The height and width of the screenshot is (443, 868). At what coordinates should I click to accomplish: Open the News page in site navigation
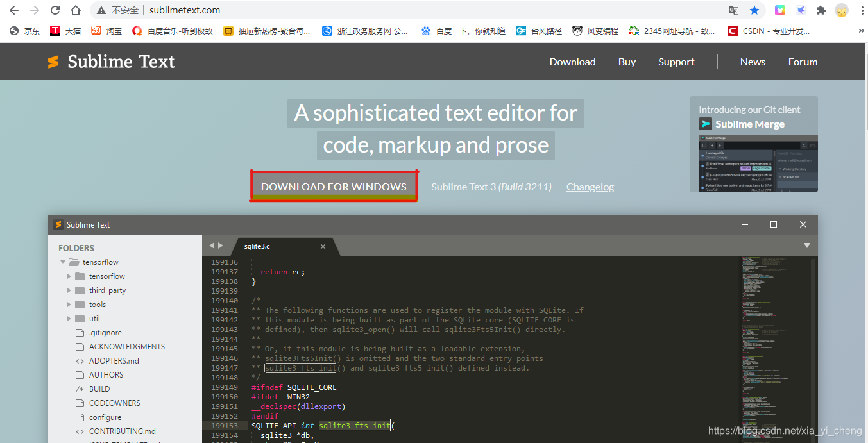753,62
